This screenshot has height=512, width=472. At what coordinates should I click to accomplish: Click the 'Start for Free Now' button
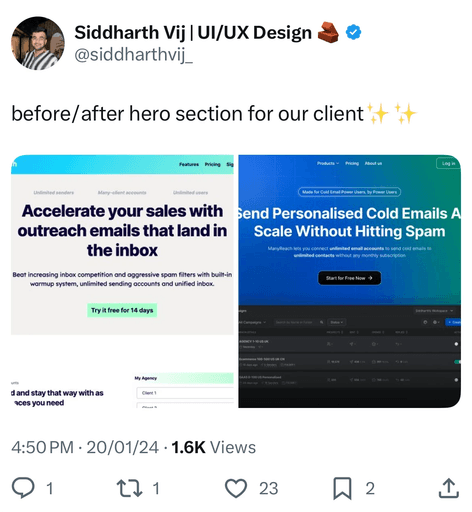[x=349, y=278]
